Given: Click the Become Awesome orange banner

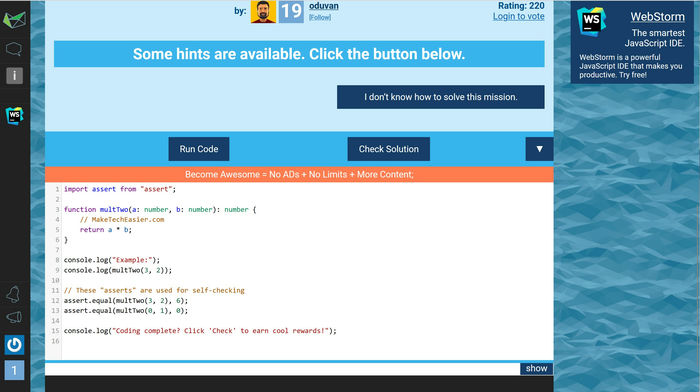Looking at the screenshot, I should pyautogui.click(x=299, y=175).
